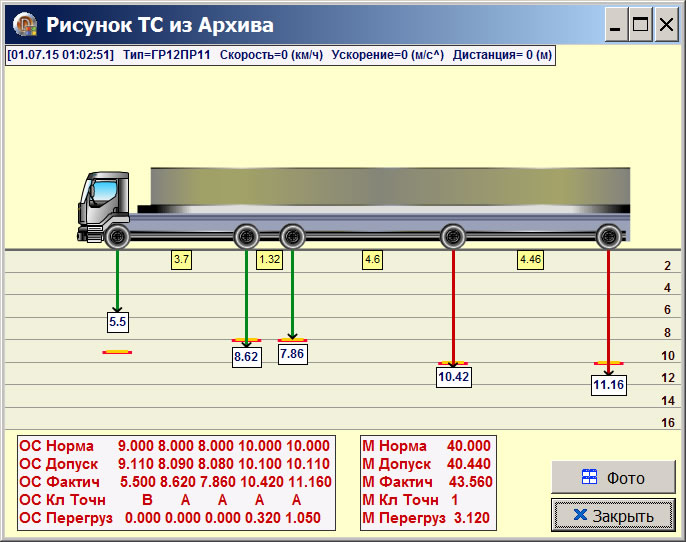
Task: Click the trailer cargo image
Action: click(390, 187)
